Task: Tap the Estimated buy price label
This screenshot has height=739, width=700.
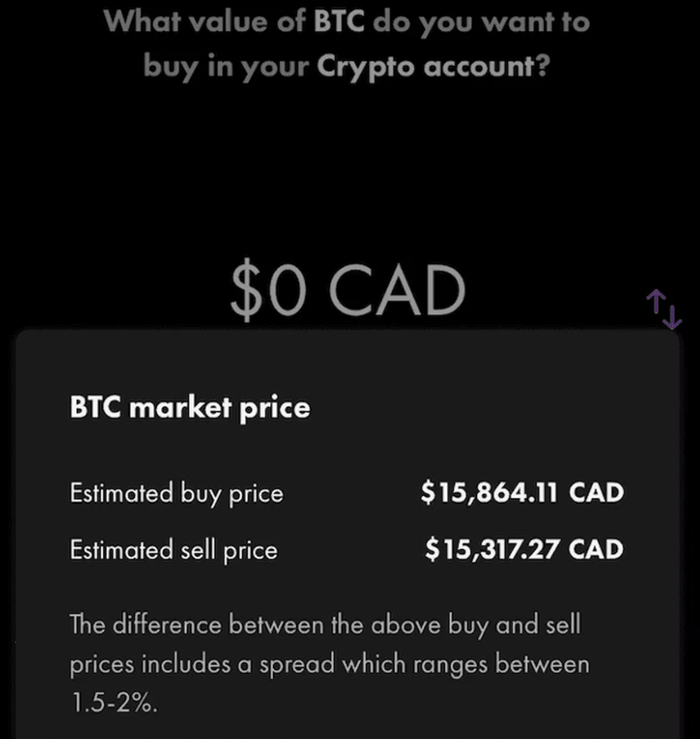Action: pyautogui.click(x=177, y=494)
